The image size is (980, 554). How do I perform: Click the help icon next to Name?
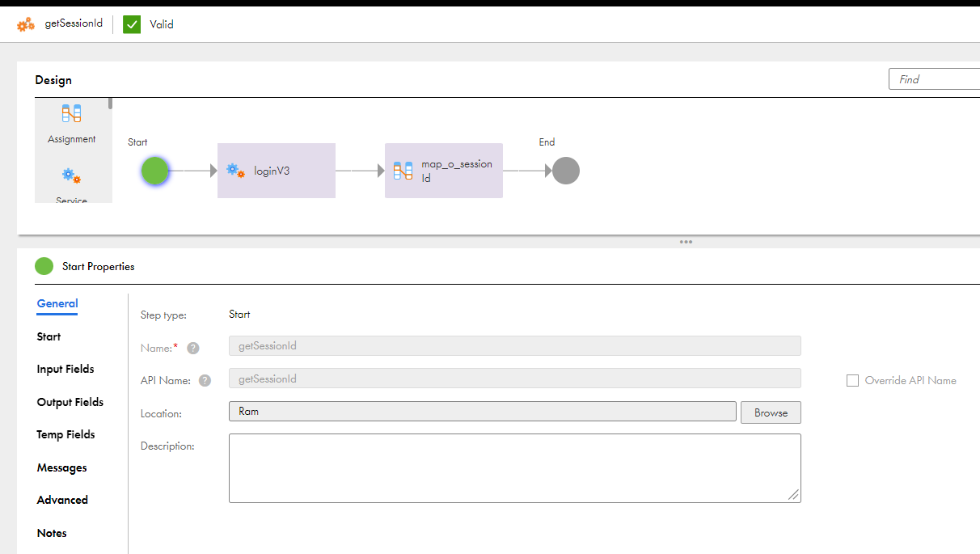pos(193,348)
